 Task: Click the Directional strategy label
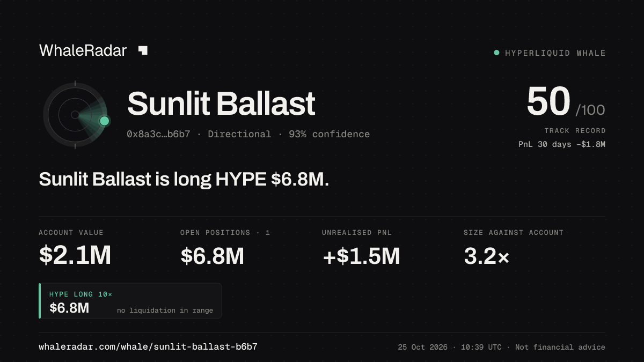click(239, 134)
